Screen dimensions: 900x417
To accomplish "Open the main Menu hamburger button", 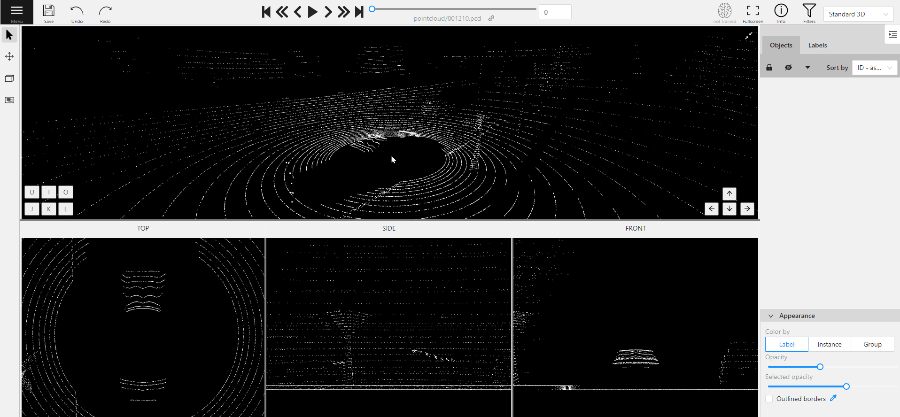I will tap(16, 11).
